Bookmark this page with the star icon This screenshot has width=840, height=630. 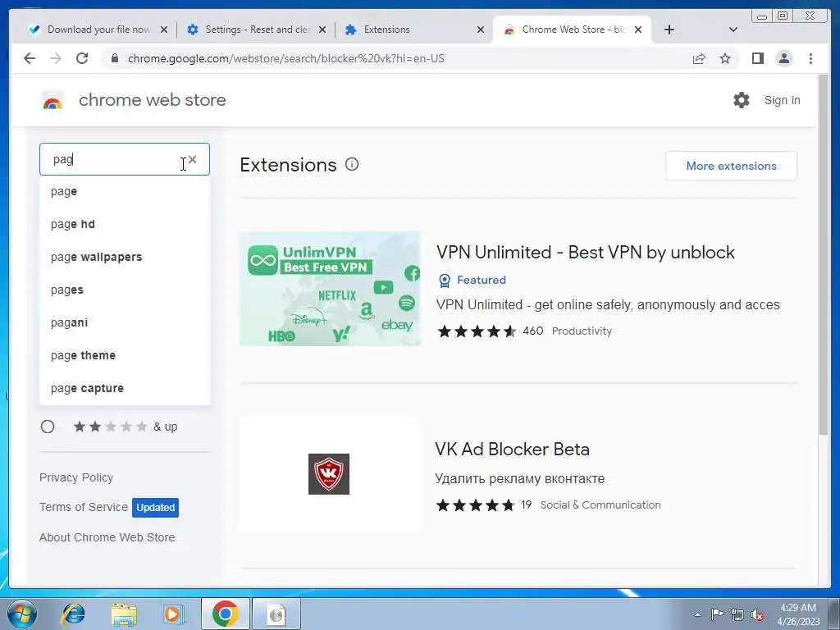(725, 58)
